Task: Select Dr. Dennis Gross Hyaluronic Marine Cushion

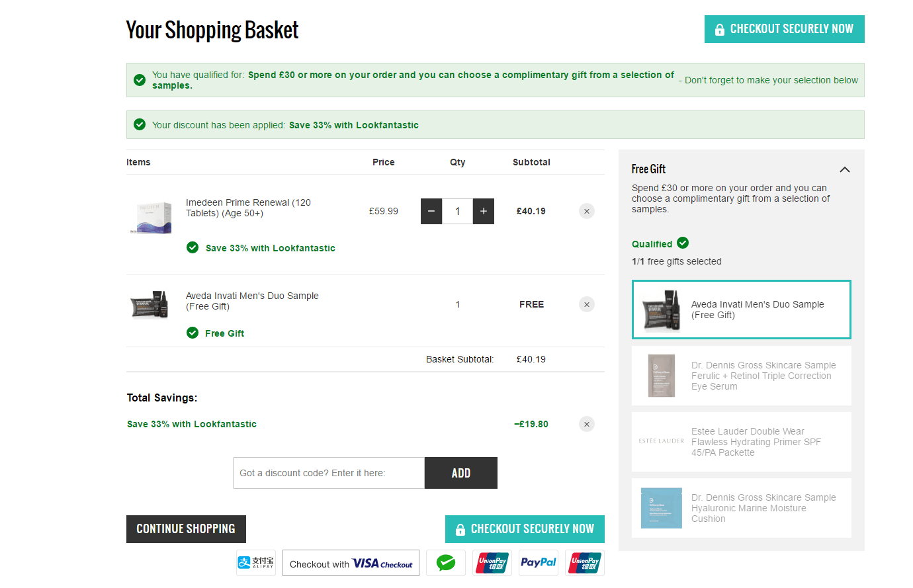Action: [742, 508]
